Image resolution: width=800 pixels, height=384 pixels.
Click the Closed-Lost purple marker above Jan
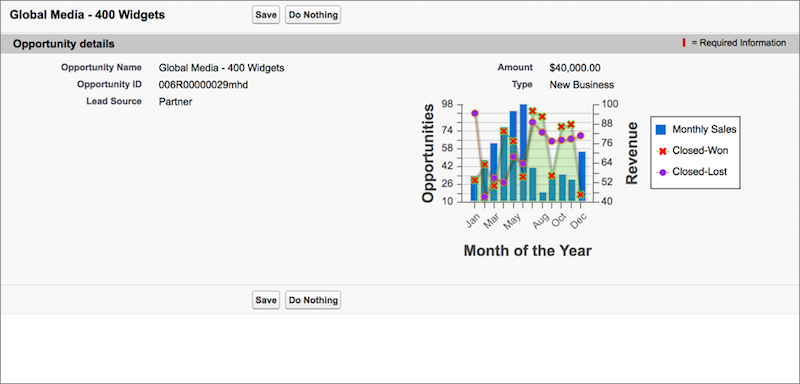pyautogui.click(x=474, y=113)
